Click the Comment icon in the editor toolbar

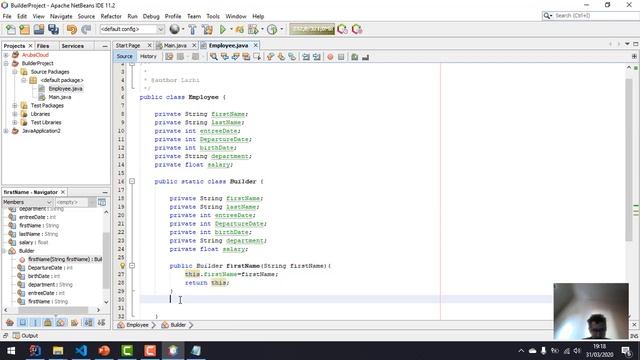click(354, 57)
